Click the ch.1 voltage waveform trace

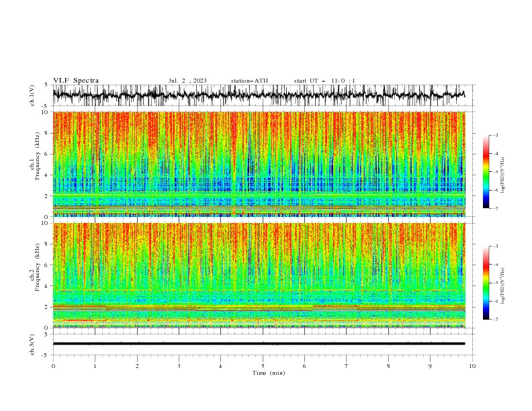point(259,95)
